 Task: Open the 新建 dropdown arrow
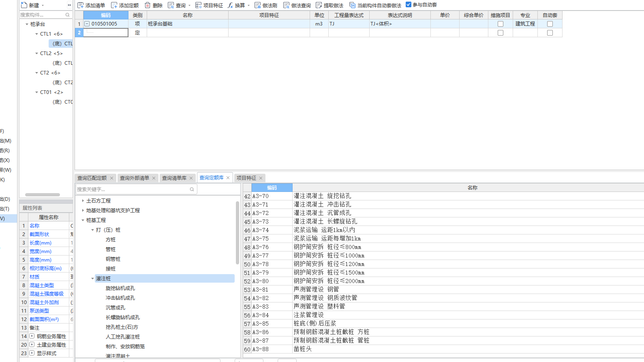[43, 6]
